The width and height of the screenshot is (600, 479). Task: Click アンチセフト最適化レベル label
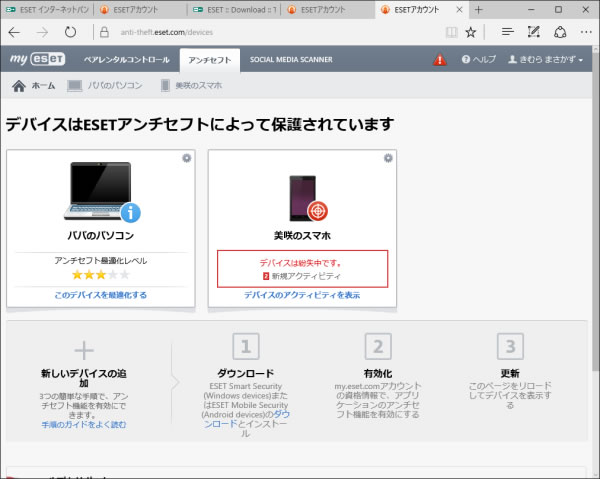click(x=101, y=261)
